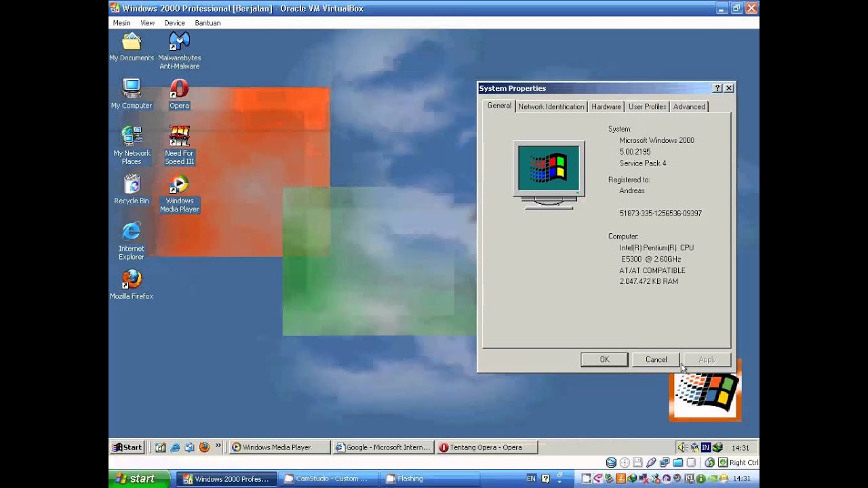Viewport: 868px width, 488px height.
Task: Launch Internet Explorer from quick launch
Action: coord(175,447)
